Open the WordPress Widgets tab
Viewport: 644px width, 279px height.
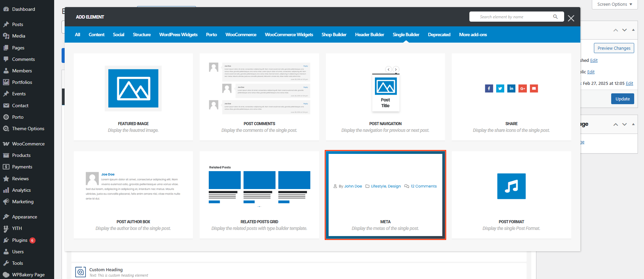tap(178, 34)
